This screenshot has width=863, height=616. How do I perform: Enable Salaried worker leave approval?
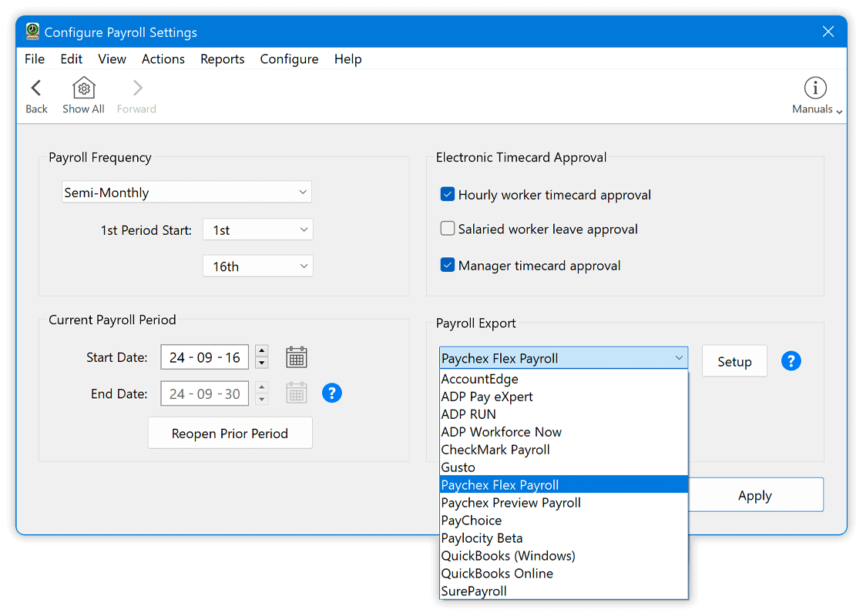(x=448, y=228)
